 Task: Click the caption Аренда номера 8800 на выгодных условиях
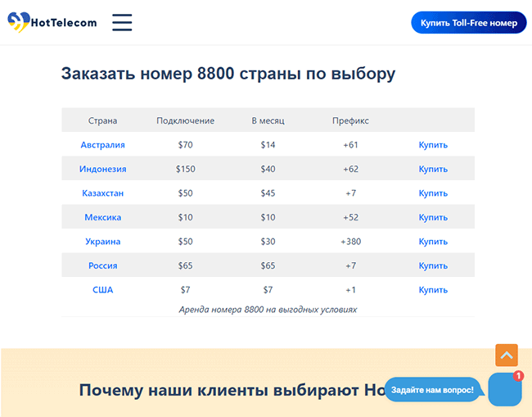[x=268, y=310]
